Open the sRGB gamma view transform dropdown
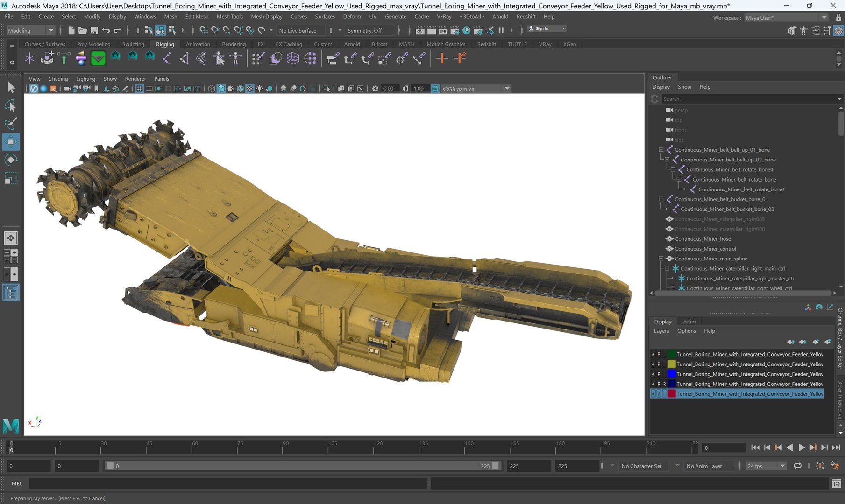Viewport: 845px width, 504px height. tap(476, 89)
